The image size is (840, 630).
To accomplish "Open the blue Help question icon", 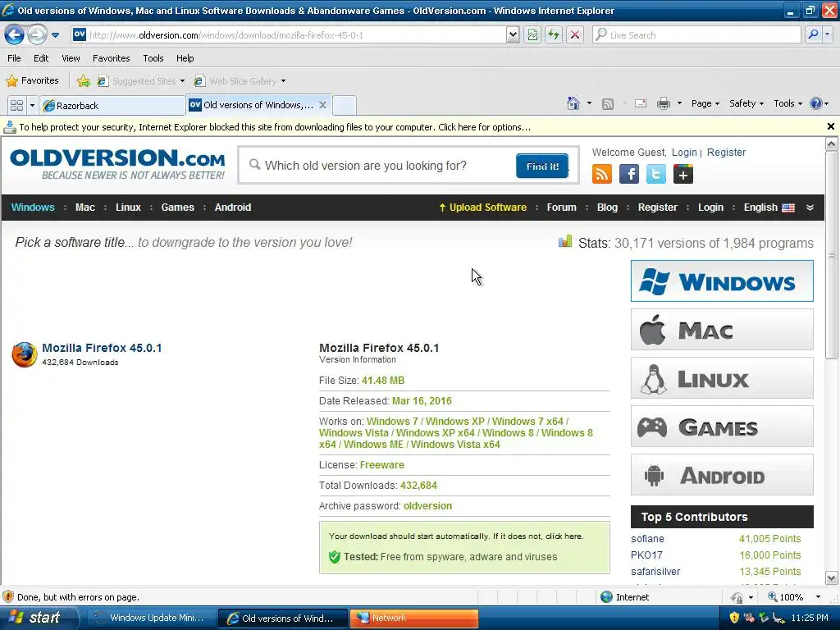I will click(x=816, y=103).
